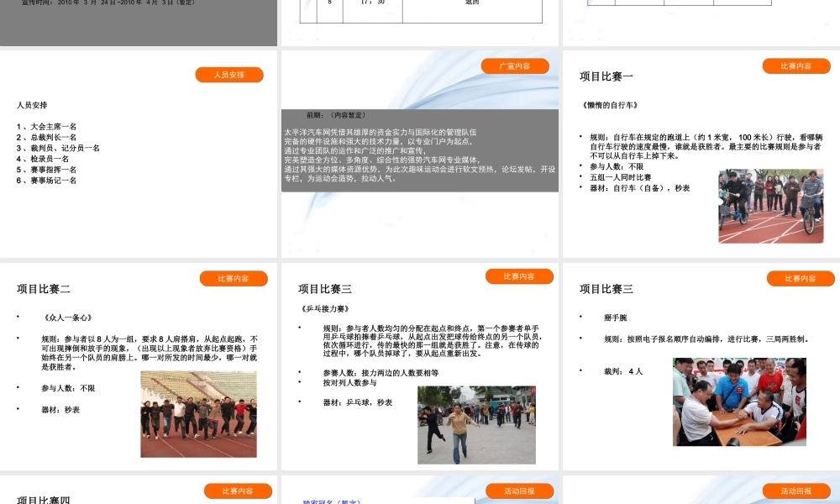Click list item 1、大会主席一名

[46, 126]
